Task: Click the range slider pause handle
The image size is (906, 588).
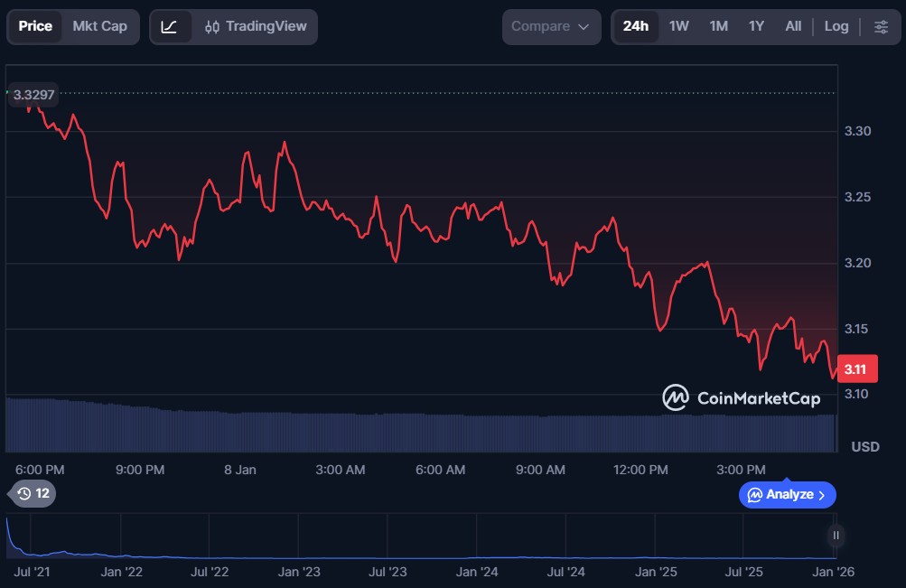Action: (836, 536)
